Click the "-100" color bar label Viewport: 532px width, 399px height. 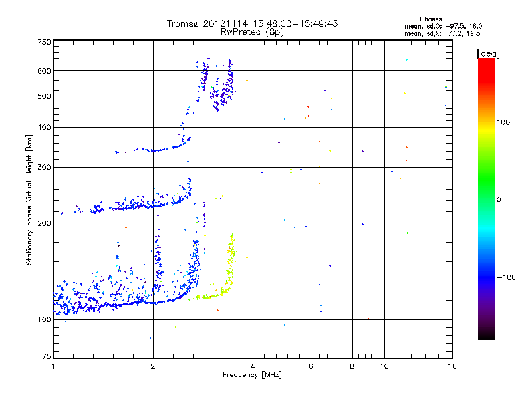click(x=506, y=277)
